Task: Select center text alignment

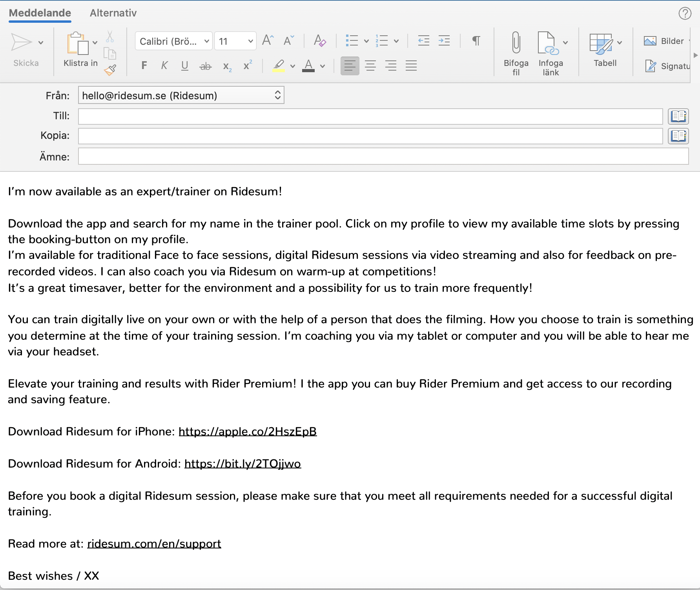Action: pos(370,66)
